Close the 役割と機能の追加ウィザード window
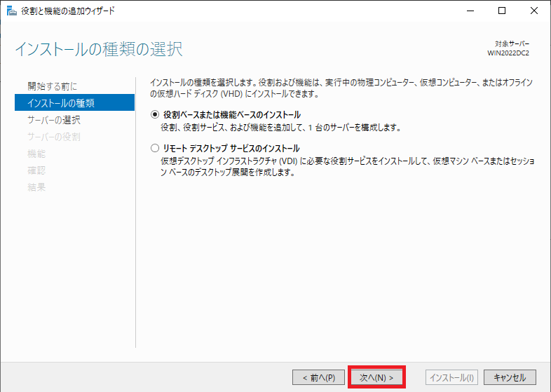 pyautogui.click(x=533, y=11)
